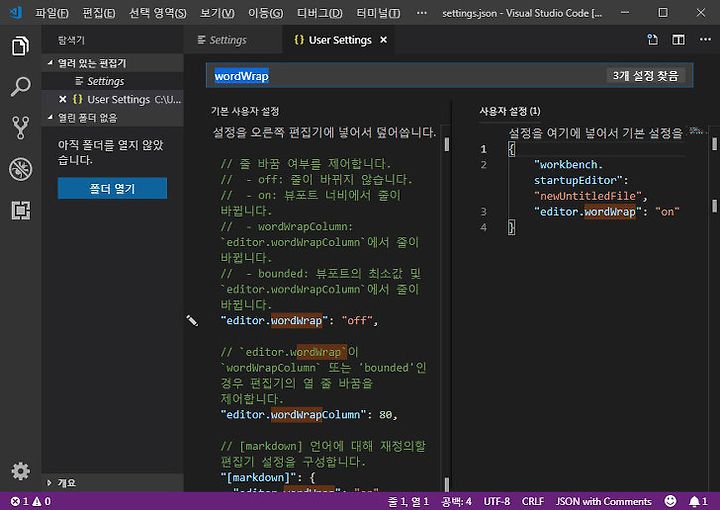
Task: Open the Explorer view in activity bar
Action: pos(20,46)
